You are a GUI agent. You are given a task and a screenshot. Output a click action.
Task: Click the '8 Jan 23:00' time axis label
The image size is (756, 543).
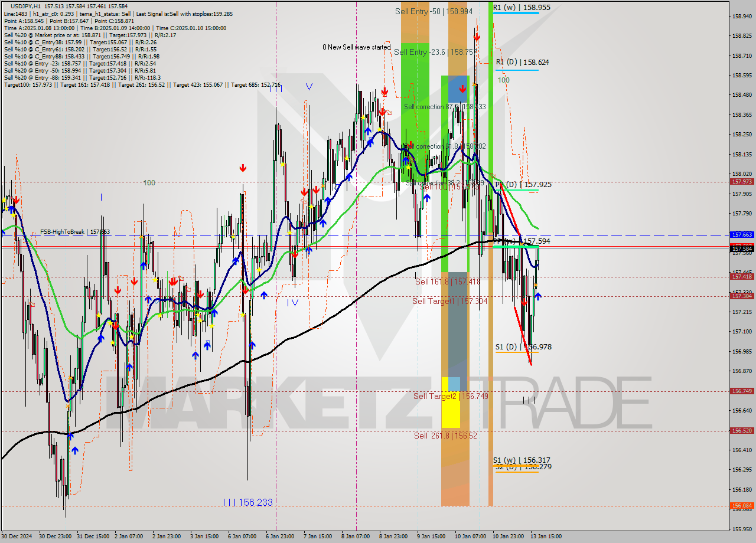(394, 537)
